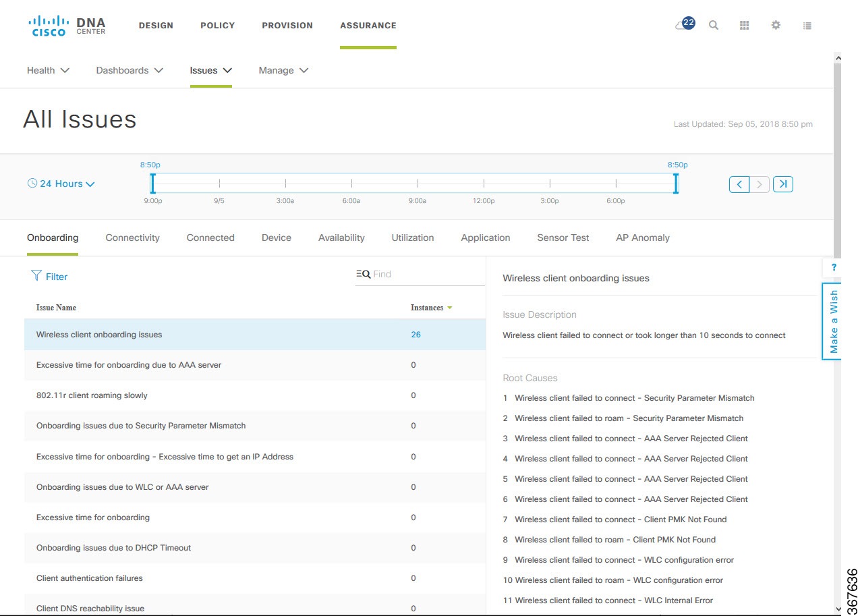Click the global search magnifier icon
This screenshot has width=858, height=616.
[x=713, y=25]
